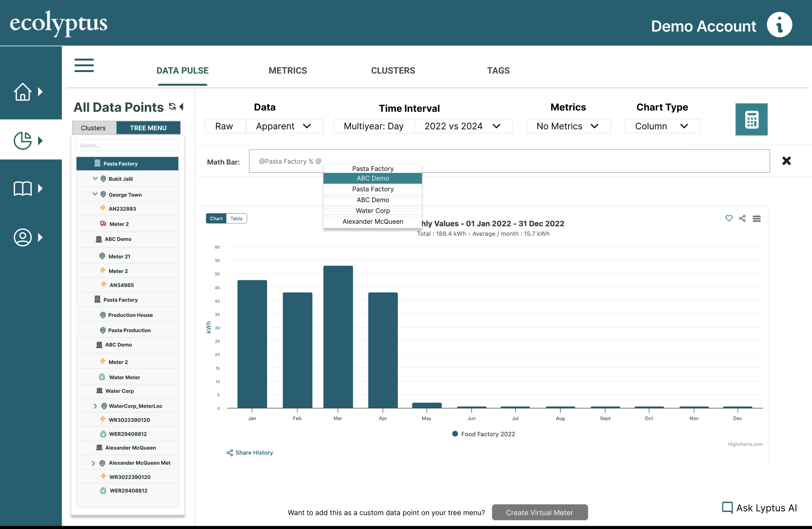
Task: Toggle the Food Factory 2022 legend series
Action: 484,434
